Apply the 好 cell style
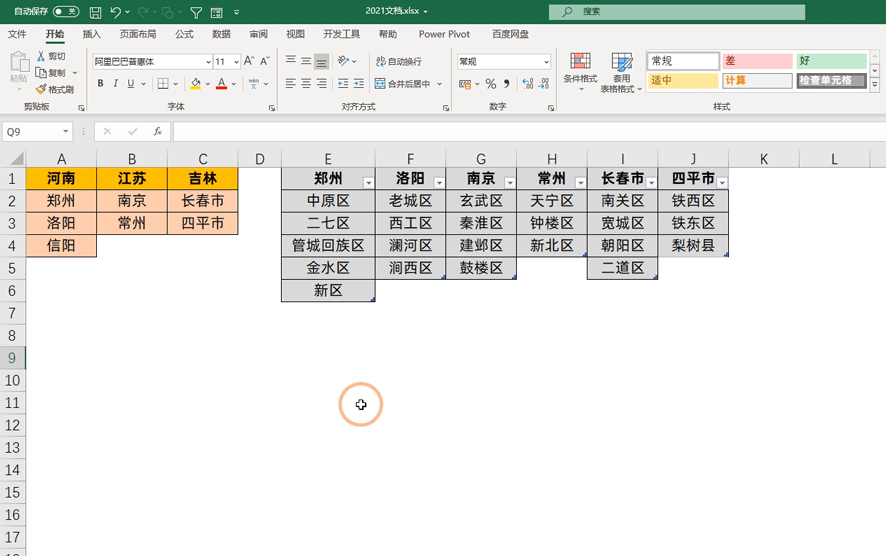The width and height of the screenshot is (886, 556). [831, 61]
